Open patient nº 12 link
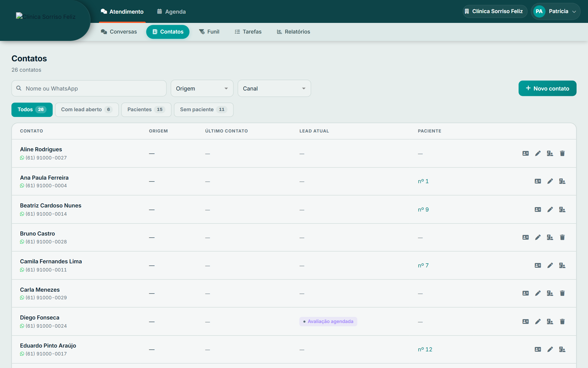 pos(425,349)
